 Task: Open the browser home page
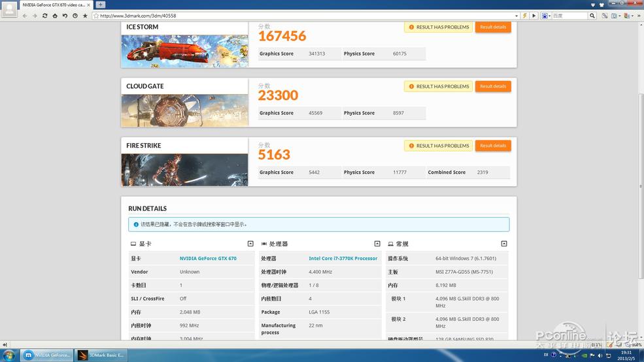click(x=55, y=16)
